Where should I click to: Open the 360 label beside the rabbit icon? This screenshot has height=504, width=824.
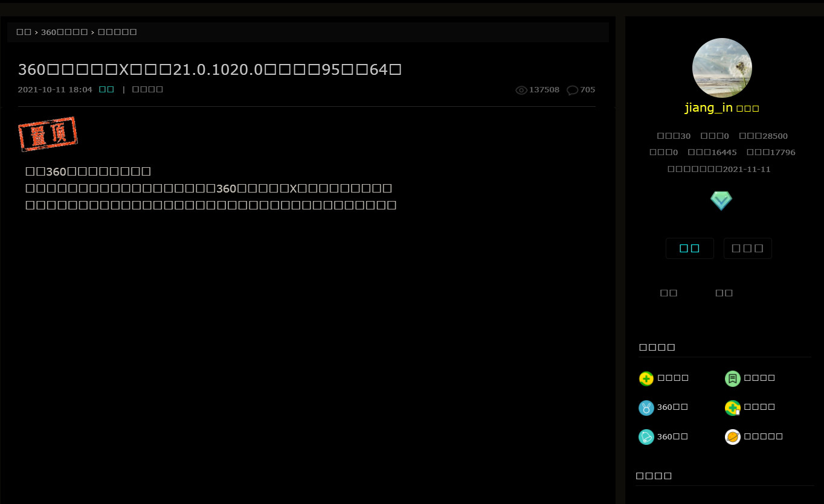(672, 407)
